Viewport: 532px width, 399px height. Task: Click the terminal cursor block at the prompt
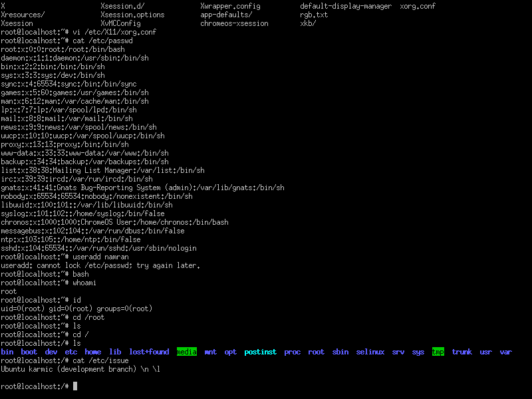[x=76, y=386]
